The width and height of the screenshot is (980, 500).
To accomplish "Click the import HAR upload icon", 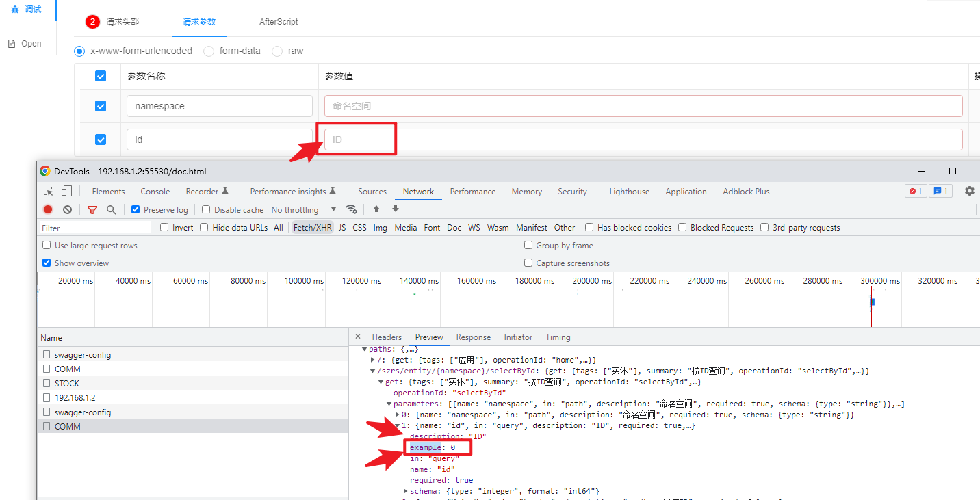I will click(x=376, y=209).
